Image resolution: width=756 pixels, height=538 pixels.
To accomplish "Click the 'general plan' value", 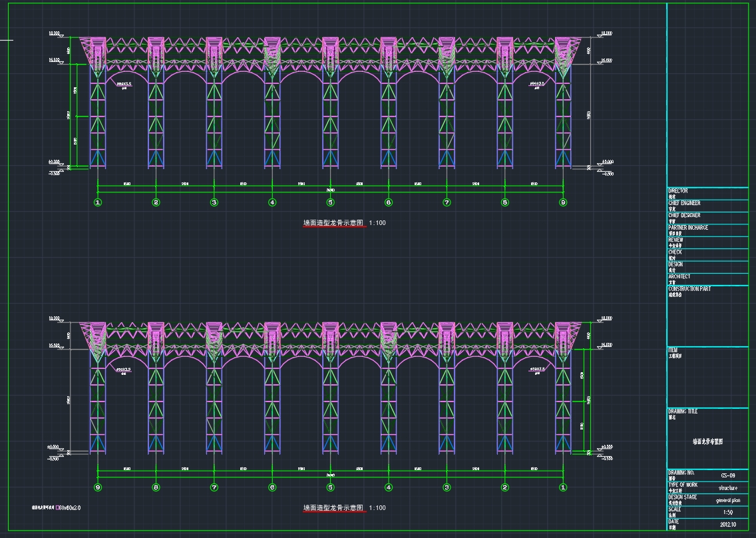I will (728, 500).
